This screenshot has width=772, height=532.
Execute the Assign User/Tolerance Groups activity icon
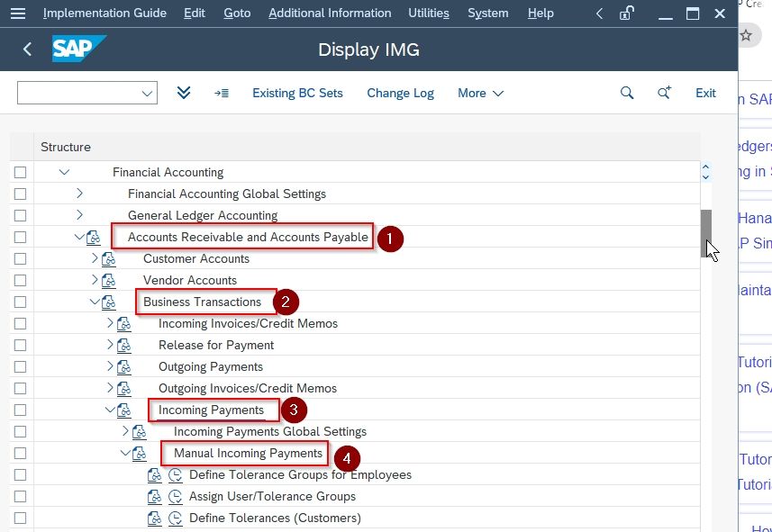(x=176, y=497)
